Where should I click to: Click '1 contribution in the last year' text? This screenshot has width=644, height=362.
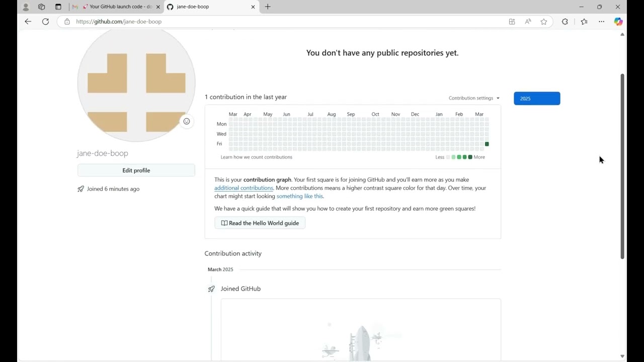coord(246,97)
